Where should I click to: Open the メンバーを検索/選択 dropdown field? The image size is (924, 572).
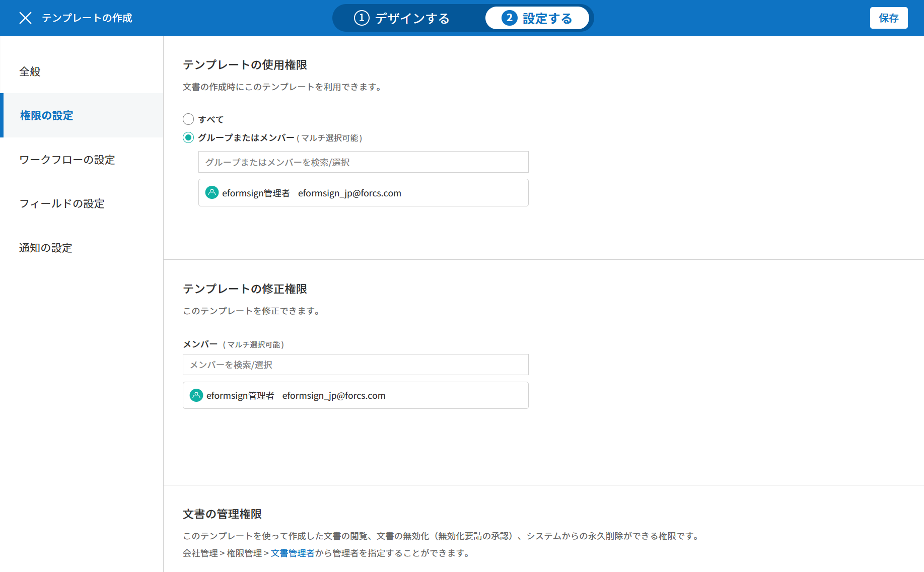pos(356,365)
